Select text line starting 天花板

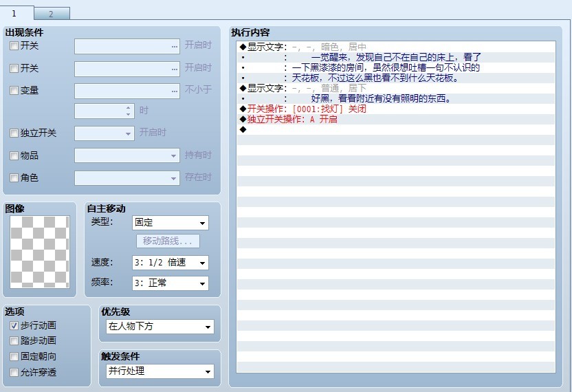(x=396, y=78)
